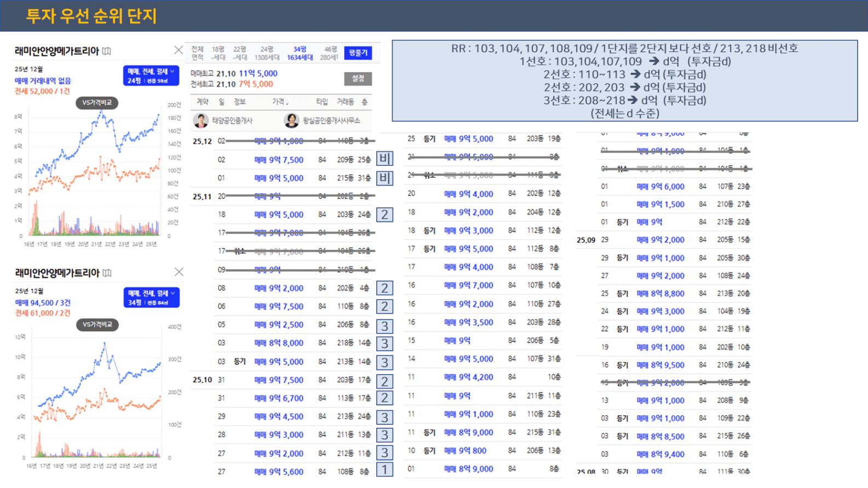
Task: Sort listings by 가격 column header
Action: 280,102
